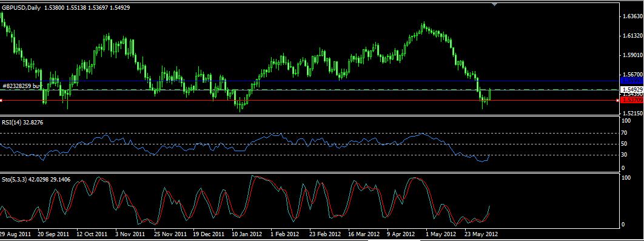This screenshot has height=241, width=644.
Task: Click the most recent green candlestick
Action: tap(490, 93)
